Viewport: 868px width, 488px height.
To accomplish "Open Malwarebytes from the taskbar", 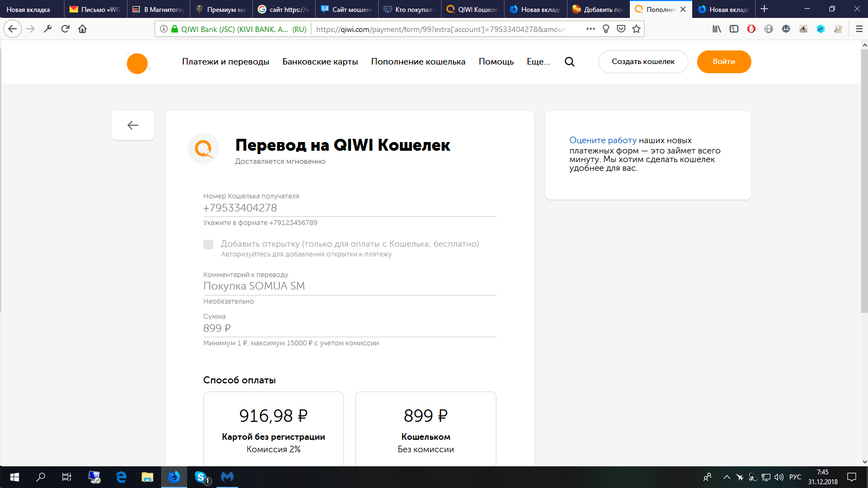I will 227,477.
